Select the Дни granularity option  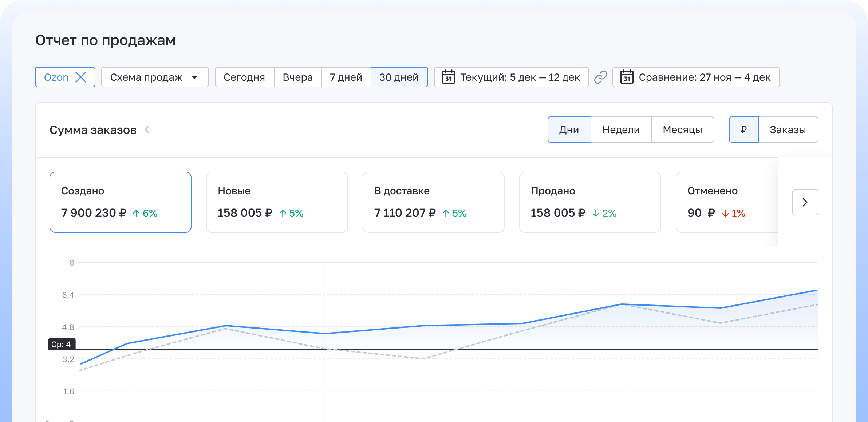coord(569,130)
